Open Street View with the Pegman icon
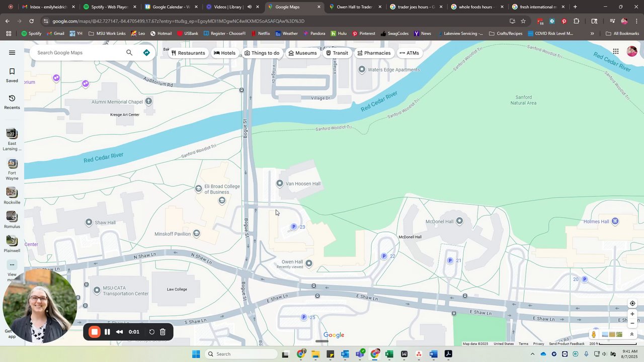644x362 pixels. point(594,334)
